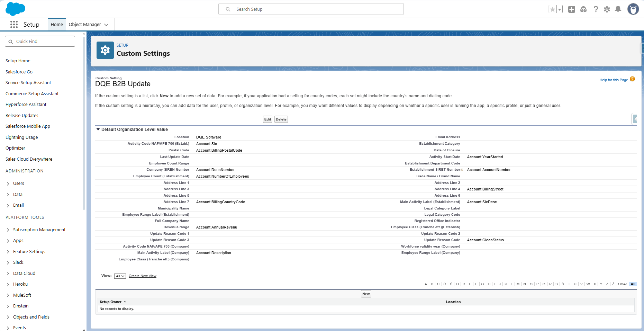Viewport: 644px width, 331px height.
Task: Click the Salesforce cloud logo
Action: (16, 9)
